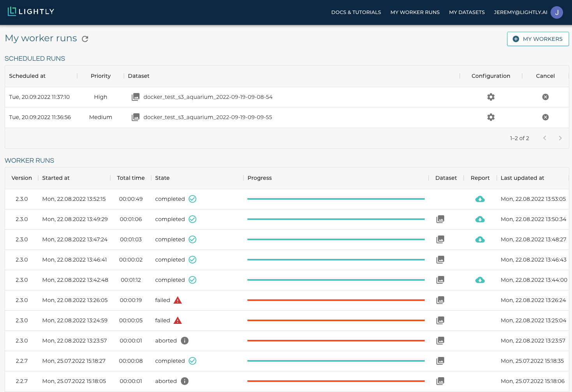Viewport: 572px width, 392px height.
Task: Click the aborted info icon for the 13:23:57 run
Action: (x=185, y=341)
